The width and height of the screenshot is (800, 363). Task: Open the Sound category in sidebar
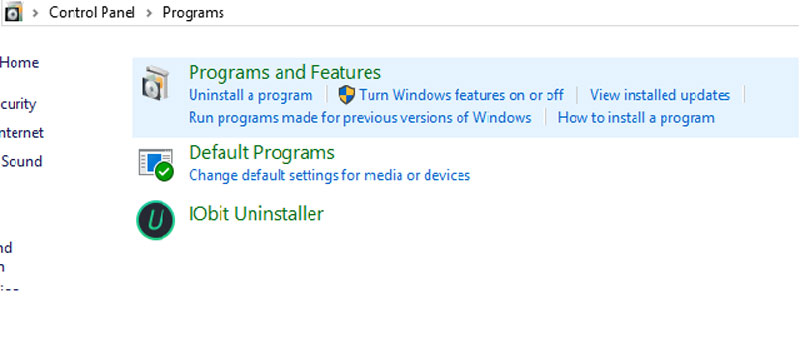tap(21, 162)
